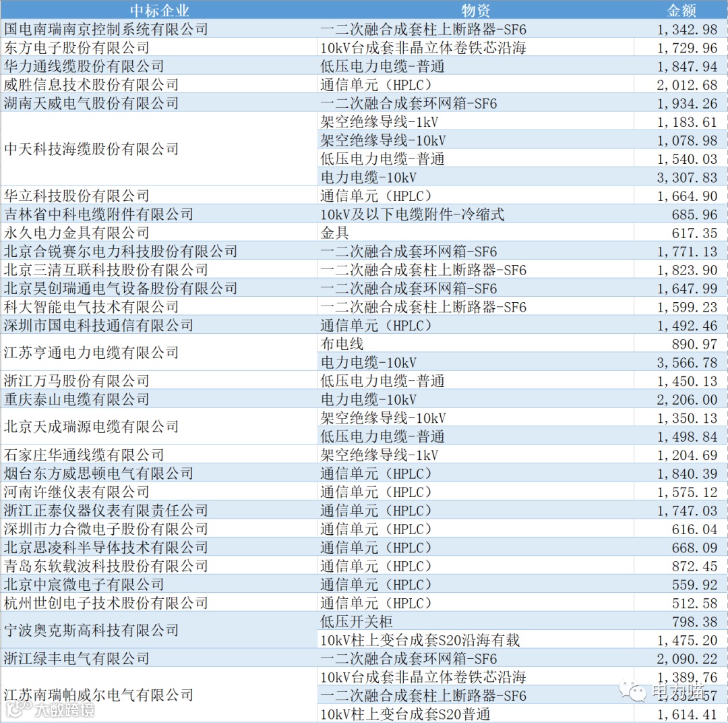Select the amount 1,934.26
The image size is (728, 723).
687,103
